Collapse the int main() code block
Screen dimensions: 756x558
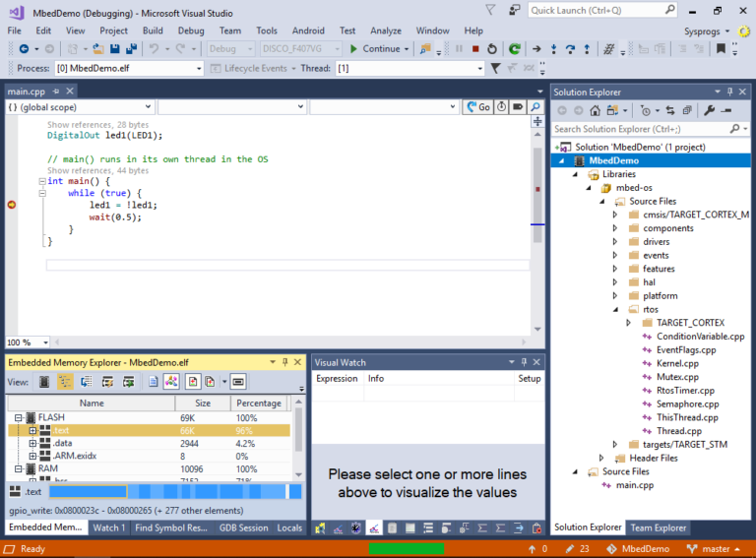click(42, 181)
